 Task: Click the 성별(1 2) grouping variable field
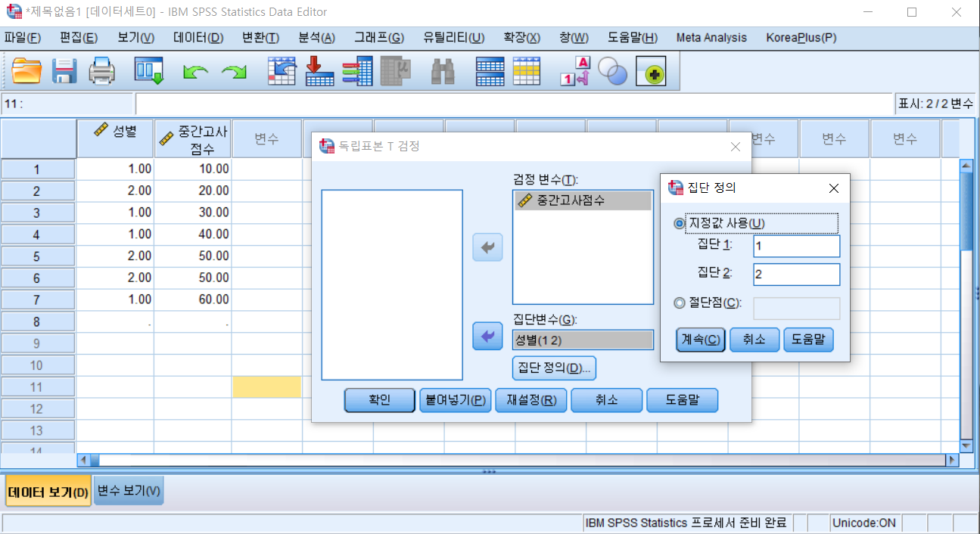pos(583,340)
